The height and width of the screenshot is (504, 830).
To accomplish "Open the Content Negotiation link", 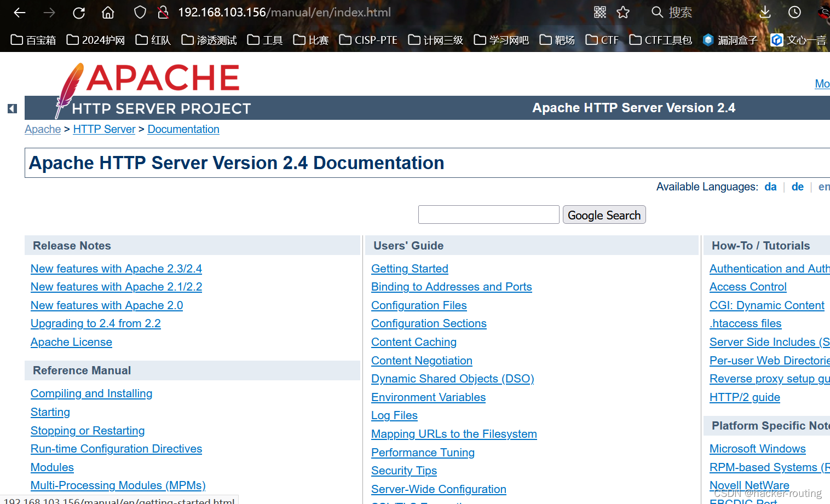I will (x=422, y=361).
